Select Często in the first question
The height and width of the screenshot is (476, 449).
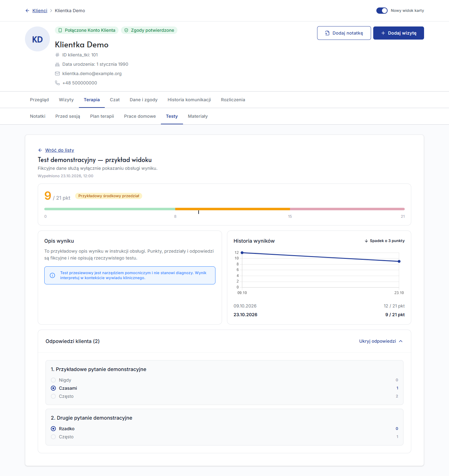click(x=53, y=396)
